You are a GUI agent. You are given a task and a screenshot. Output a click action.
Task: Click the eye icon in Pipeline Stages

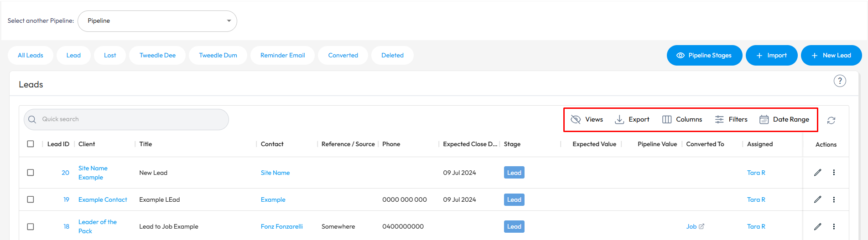pos(681,56)
